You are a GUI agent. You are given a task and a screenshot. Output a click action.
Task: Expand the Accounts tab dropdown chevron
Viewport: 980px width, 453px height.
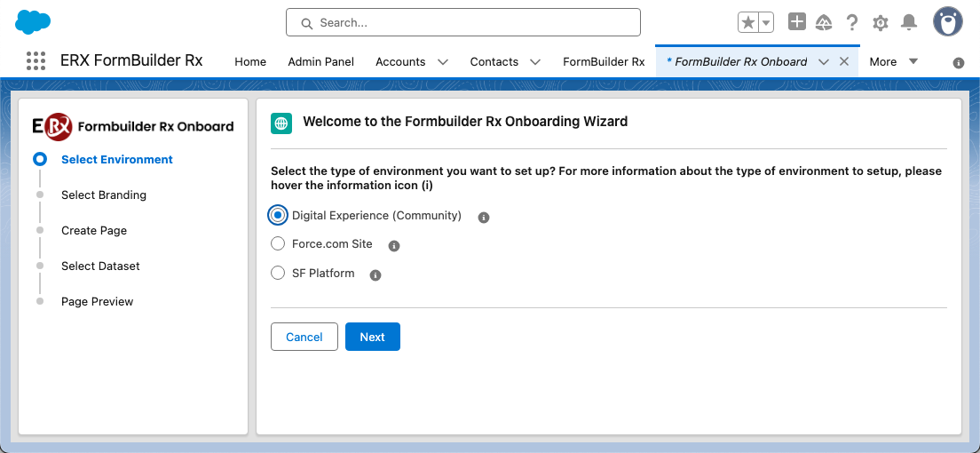[x=443, y=62]
